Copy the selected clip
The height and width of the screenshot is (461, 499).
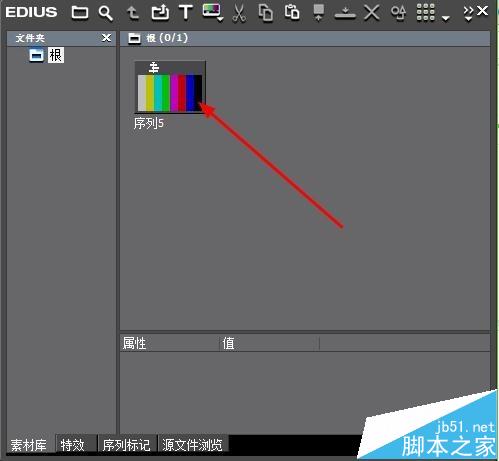point(266,13)
